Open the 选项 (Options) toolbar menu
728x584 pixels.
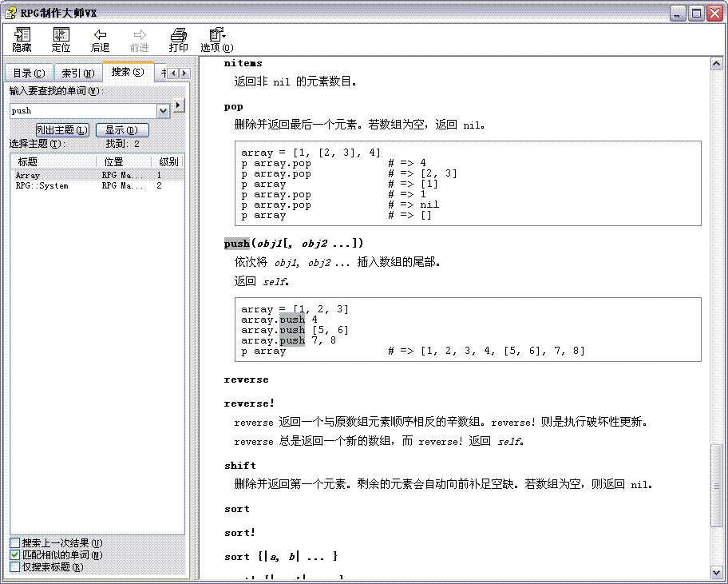[217, 39]
